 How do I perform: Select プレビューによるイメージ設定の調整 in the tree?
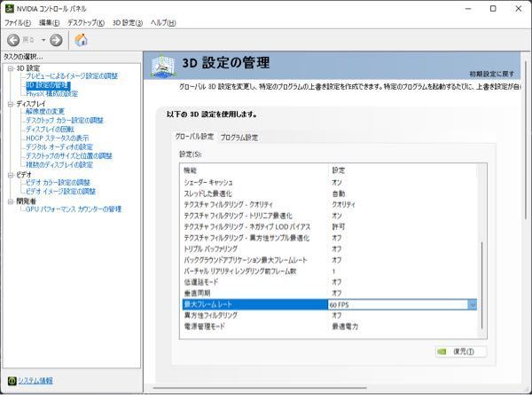[x=72, y=76]
